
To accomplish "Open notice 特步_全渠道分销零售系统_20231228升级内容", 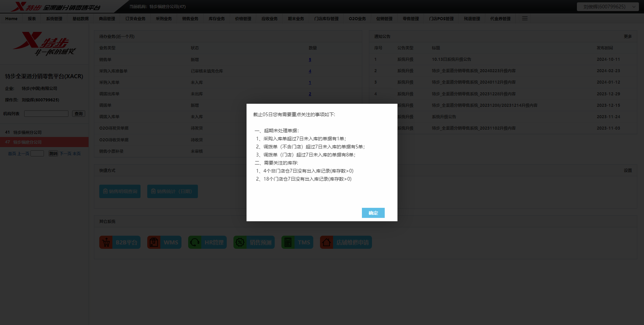I will point(474,94).
